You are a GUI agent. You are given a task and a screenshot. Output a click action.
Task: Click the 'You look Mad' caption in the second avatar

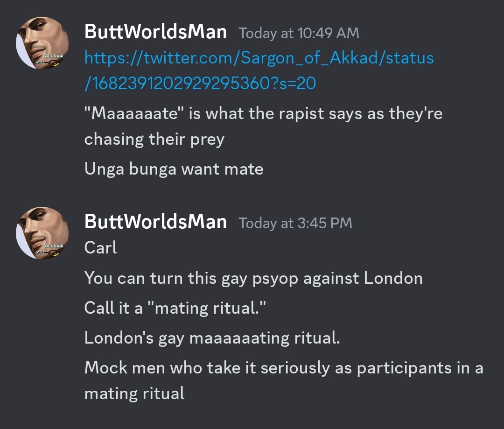coord(50,249)
